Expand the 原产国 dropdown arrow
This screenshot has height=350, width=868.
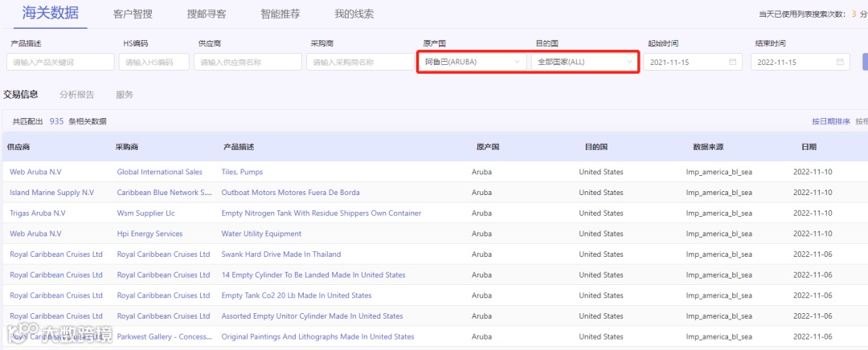517,62
